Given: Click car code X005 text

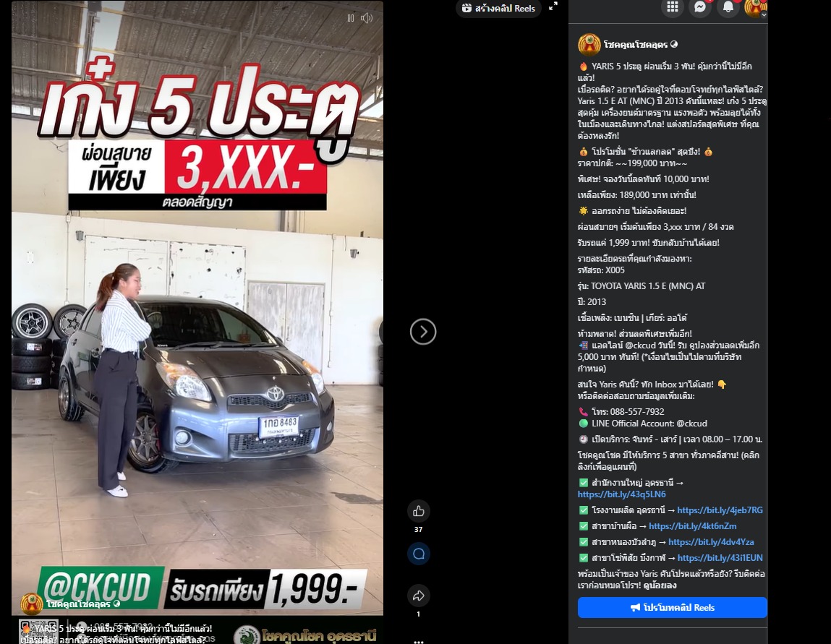Looking at the screenshot, I should coord(601,270).
